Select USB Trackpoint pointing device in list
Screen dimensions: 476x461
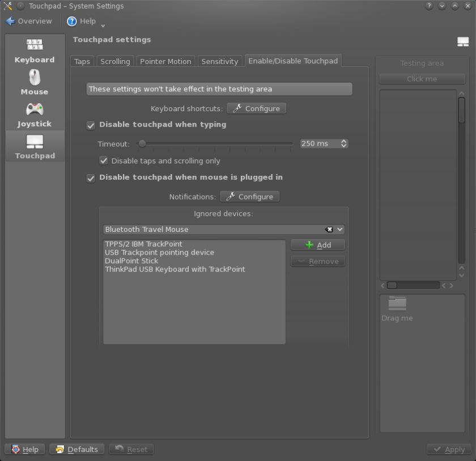click(159, 252)
